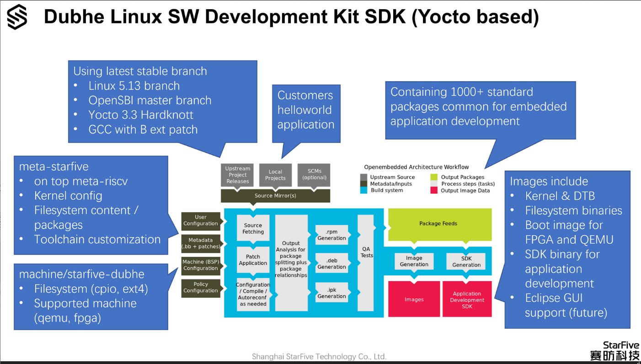
Task: Click the User Configuration block
Action: click(201, 220)
